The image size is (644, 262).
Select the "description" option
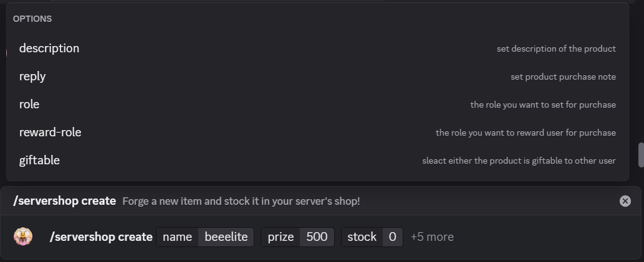[x=49, y=49]
